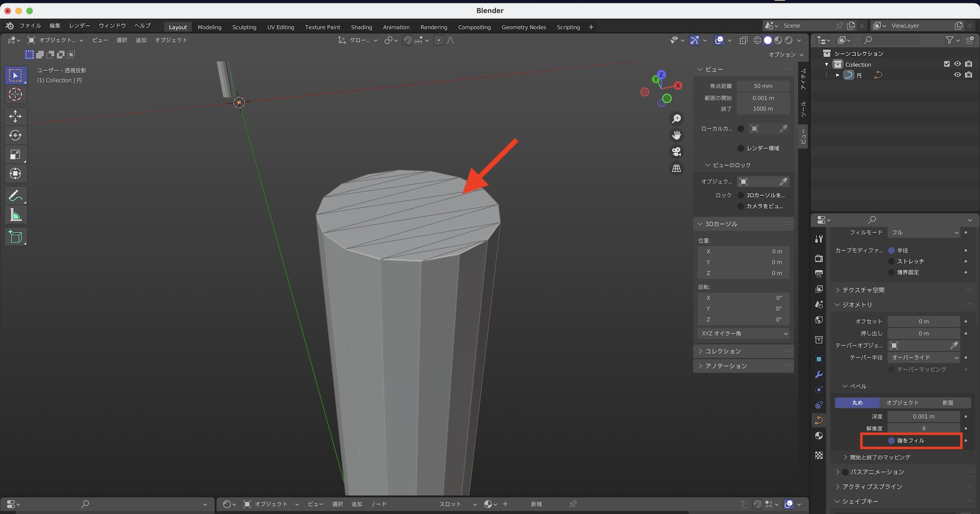Screen dimensions: 980x514
Task: Select the Move tool in left toolbar
Action: (15, 116)
